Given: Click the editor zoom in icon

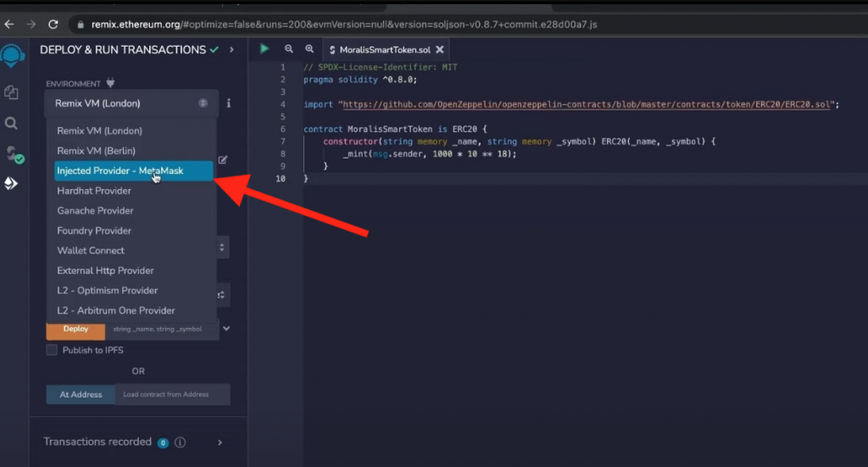Looking at the screenshot, I should (309, 48).
